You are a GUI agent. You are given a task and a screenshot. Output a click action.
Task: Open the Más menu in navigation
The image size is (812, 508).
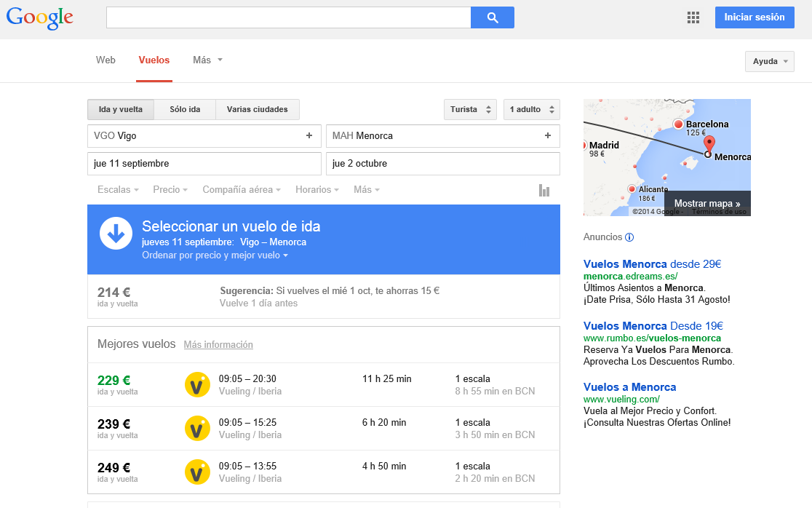click(x=207, y=60)
